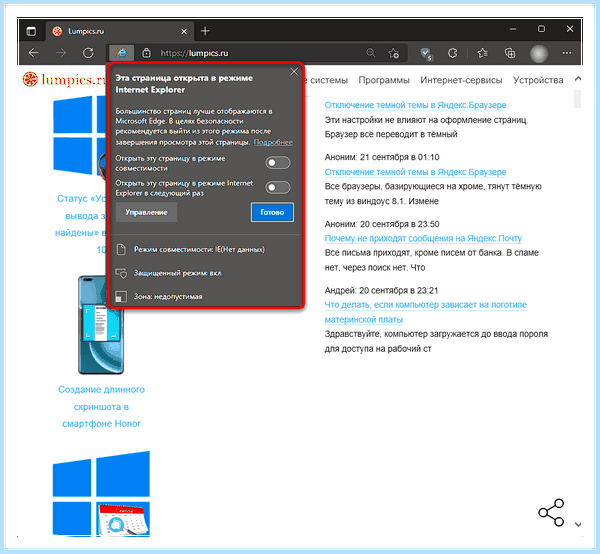
Task: Click the forward navigation arrow
Action: click(61, 53)
